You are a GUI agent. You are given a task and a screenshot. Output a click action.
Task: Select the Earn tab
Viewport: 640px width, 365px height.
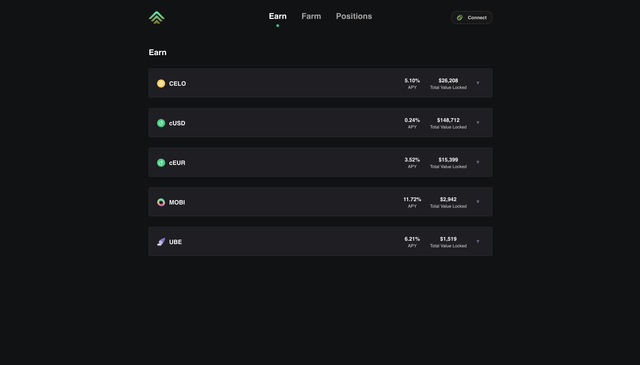click(278, 16)
